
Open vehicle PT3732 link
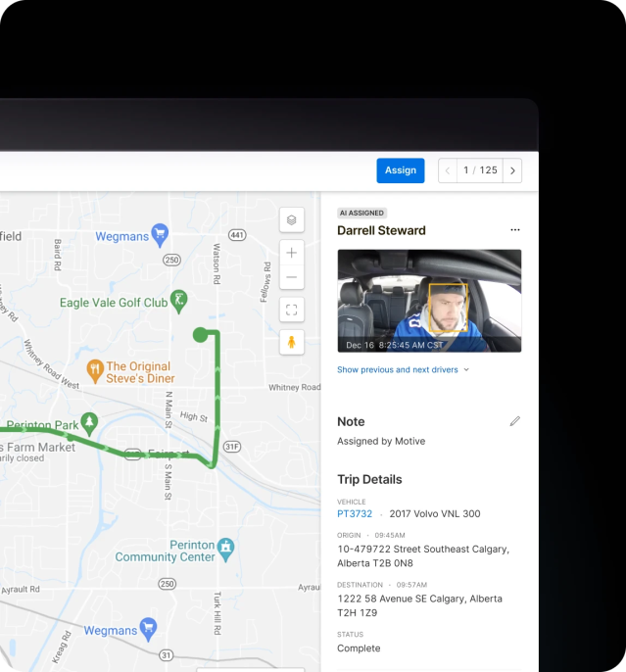[x=355, y=514]
